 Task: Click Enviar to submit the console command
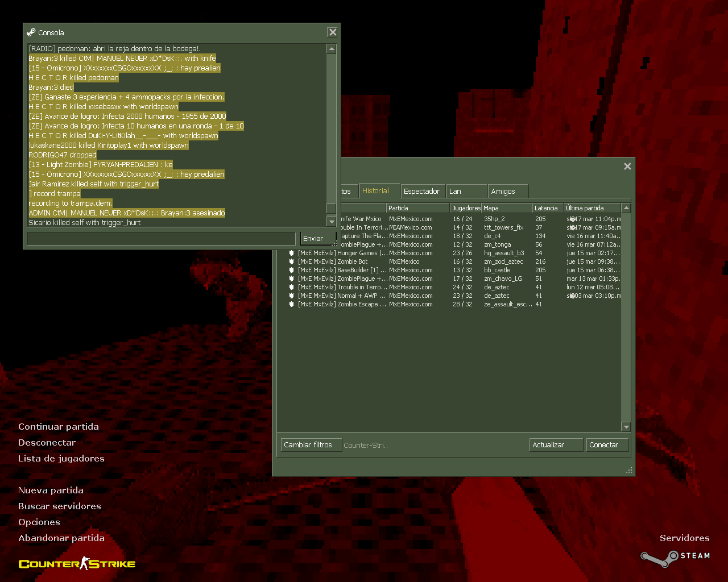coord(317,239)
